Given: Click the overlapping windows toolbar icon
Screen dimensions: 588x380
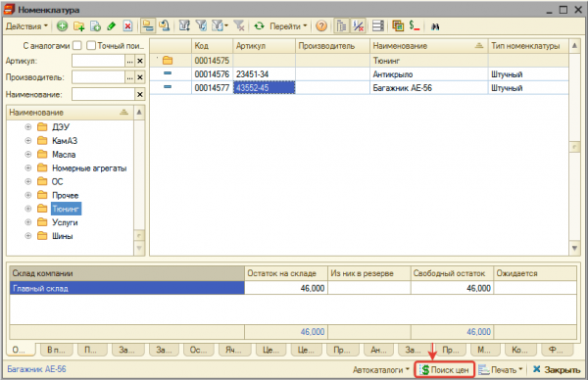Looking at the screenshot, I should 398,25.
